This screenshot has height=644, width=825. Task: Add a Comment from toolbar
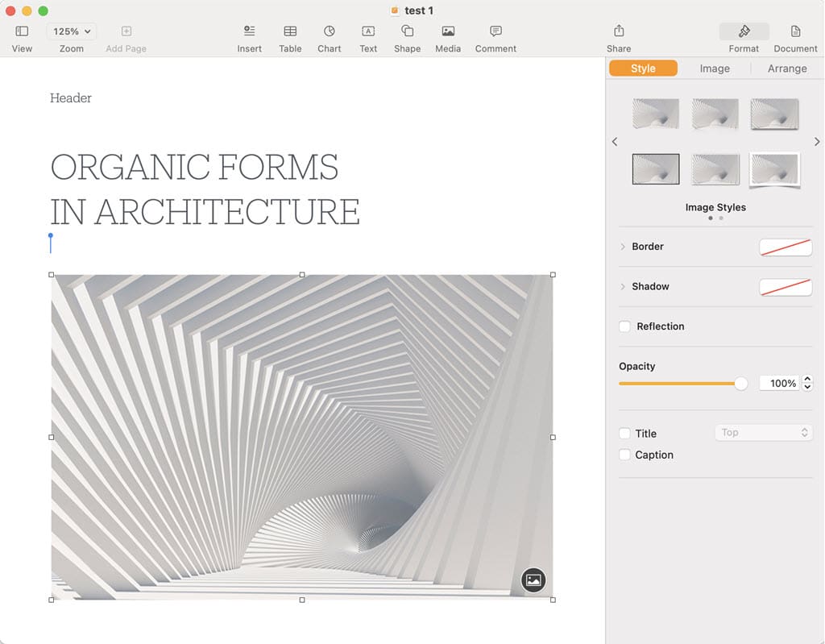[x=495, y=31]
